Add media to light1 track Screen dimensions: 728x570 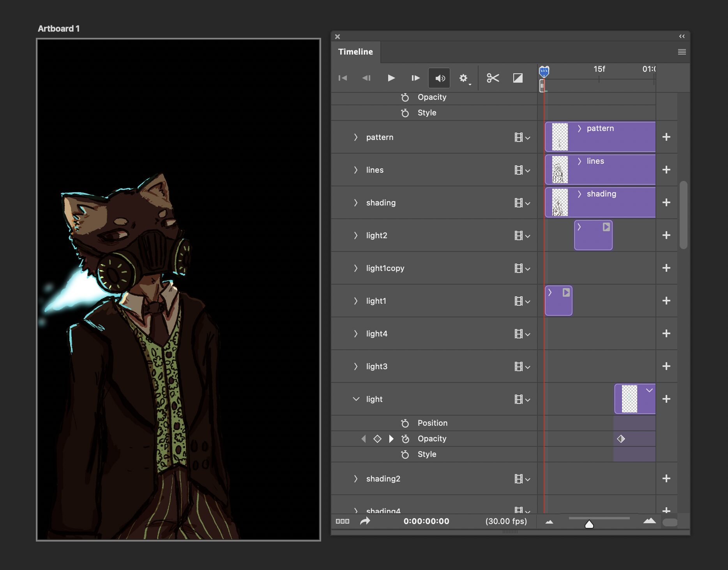point(666,301)
